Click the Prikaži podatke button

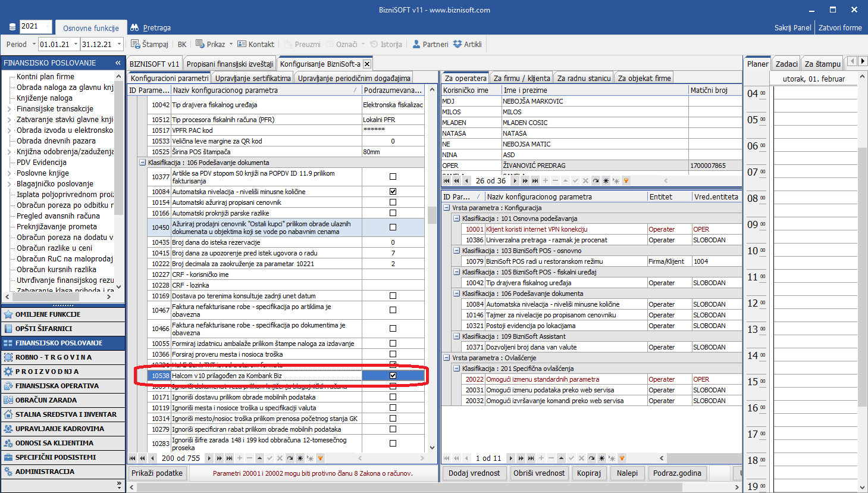pyautogui.click(x=157, y=473)
